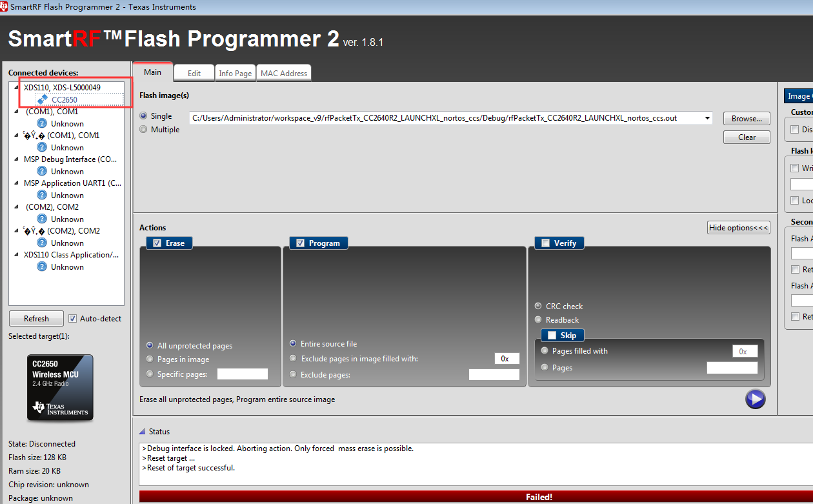Select Exclude pages in image filled with
This screenshot has height=504, width=813.
[x=294, y=358]
